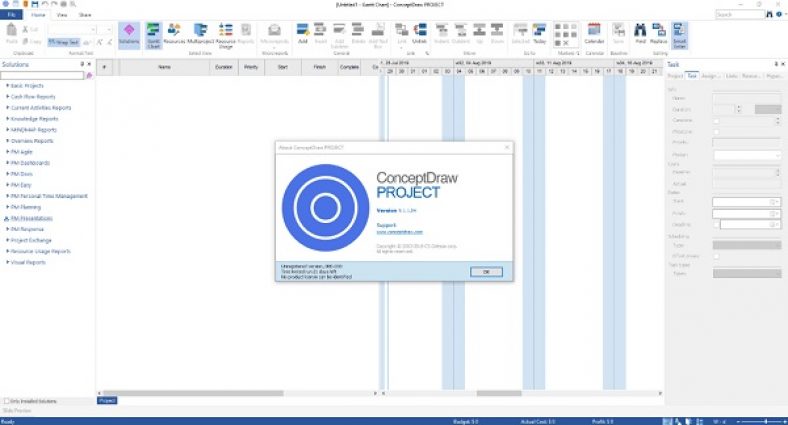Click the Duration column header

coord(224,67)
